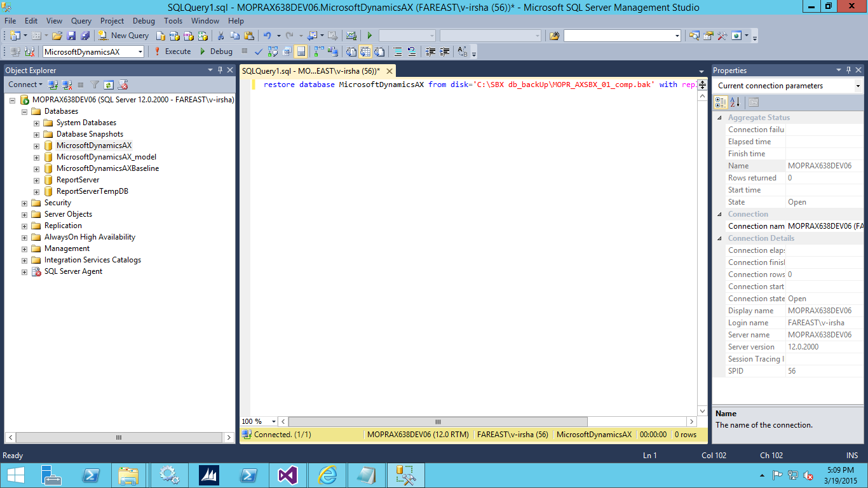The height and width of the screenshot is (488, 868).
Task: Click the Copy icon in toolbar
Action: point(234,36)
